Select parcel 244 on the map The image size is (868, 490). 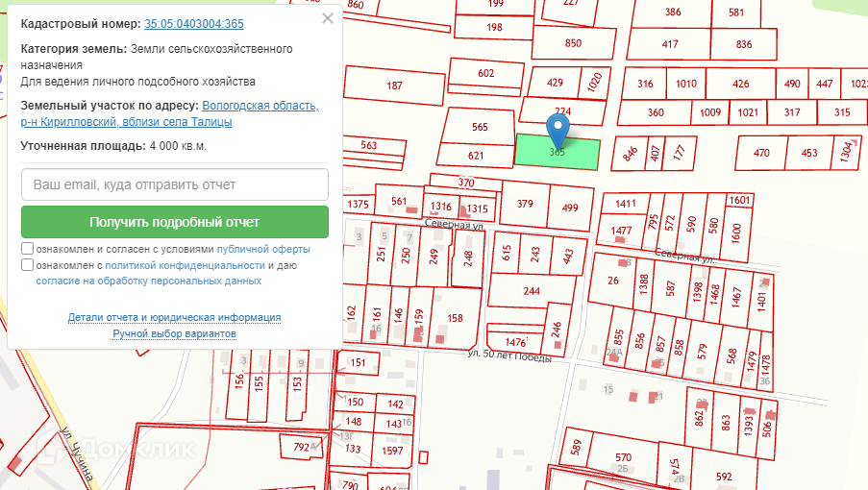(x=532, y=291)
